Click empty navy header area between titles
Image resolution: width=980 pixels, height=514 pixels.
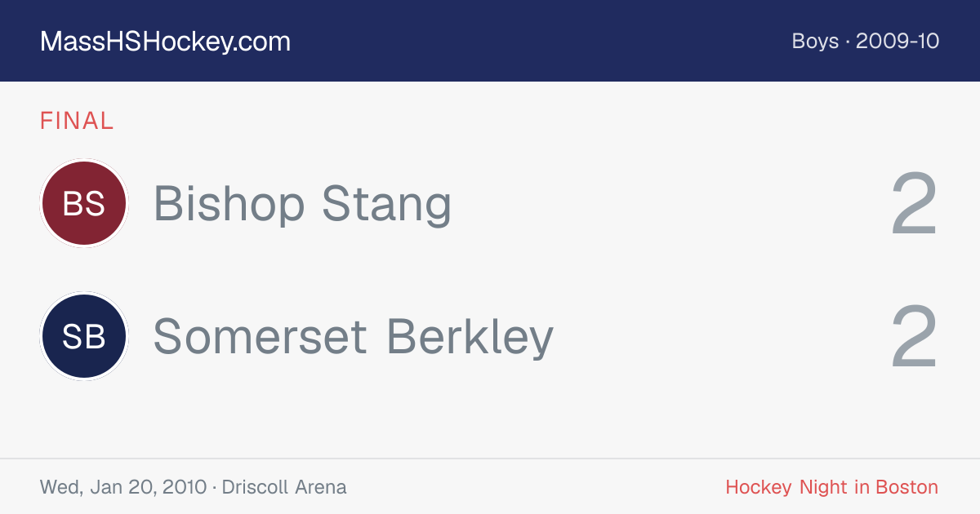click(539, 41)
